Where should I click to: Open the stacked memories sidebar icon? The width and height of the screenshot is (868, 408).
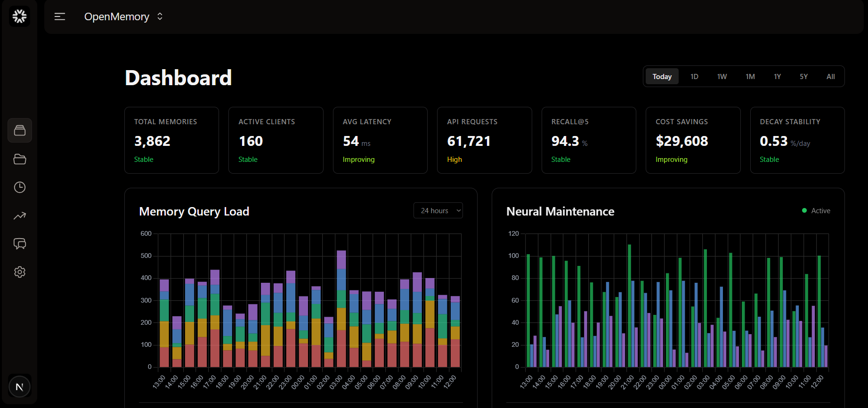click(20, 130)
